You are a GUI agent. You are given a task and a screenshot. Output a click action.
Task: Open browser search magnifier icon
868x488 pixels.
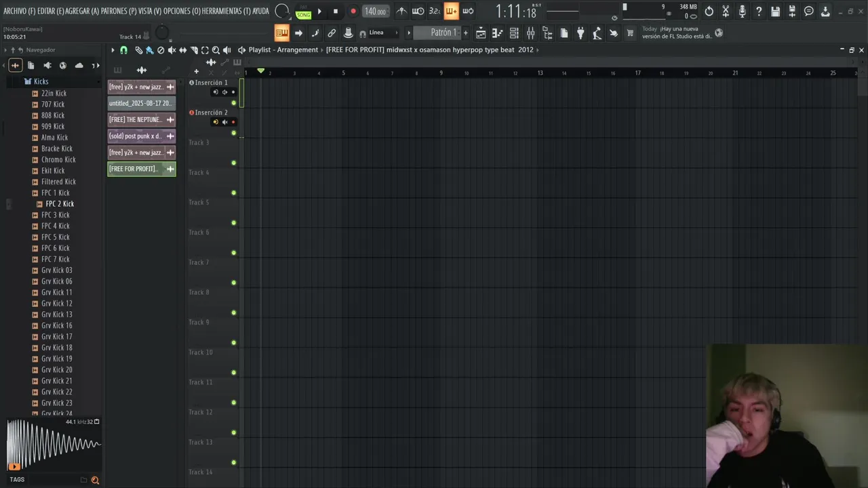click(x=95, y=480)
